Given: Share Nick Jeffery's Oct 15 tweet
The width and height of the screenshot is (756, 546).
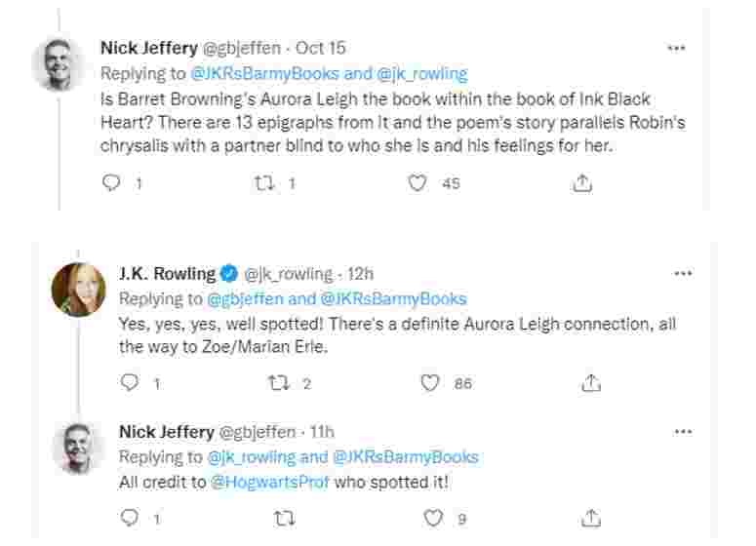Looking at the screenshot, I should [581, 182].
